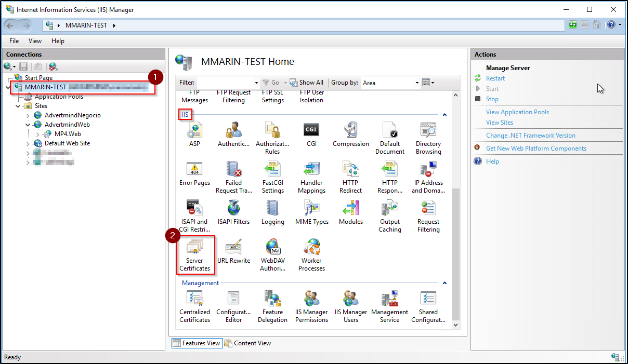Click View Sites link
628x364 pixels.
tap(500, 123)
